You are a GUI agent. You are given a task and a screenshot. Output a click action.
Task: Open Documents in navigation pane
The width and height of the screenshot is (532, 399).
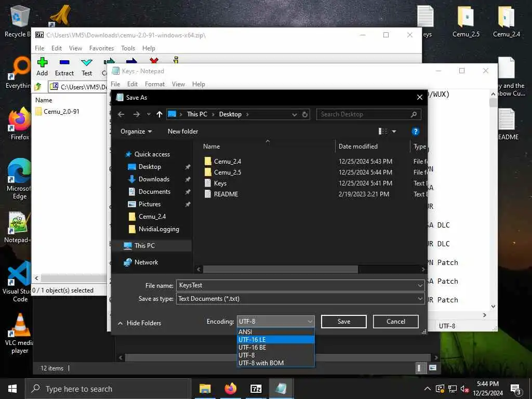pos(154,192)
